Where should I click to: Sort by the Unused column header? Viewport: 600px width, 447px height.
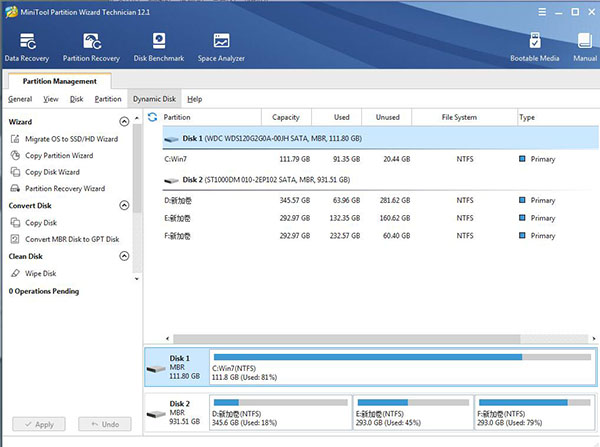click(x=387, y=117)
